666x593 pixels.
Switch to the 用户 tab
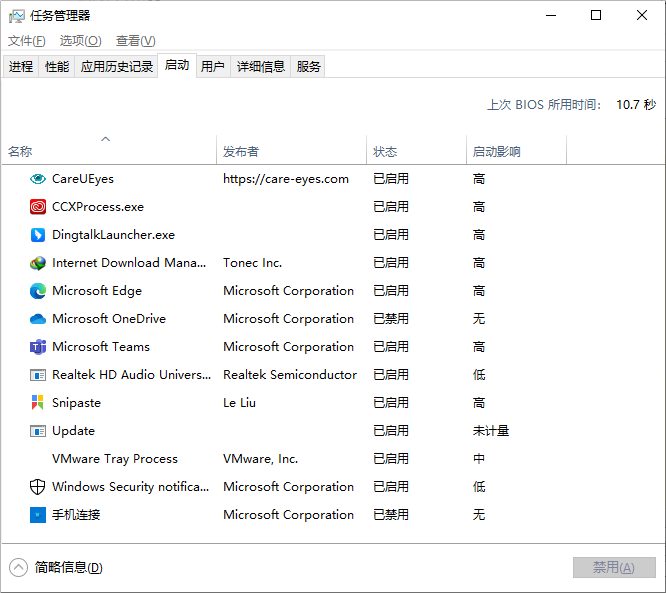click(x=213, y=66)
